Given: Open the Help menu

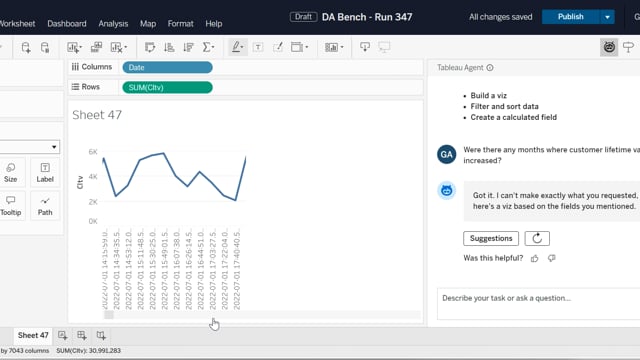Looking at the screenshot, I should pyautogui.click(x=213, y=24).
